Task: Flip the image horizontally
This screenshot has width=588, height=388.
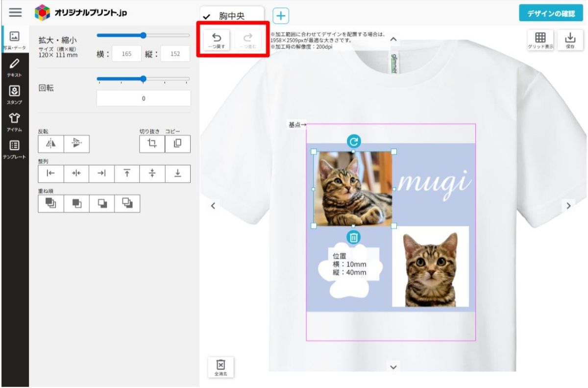Action: pyautogui.click(x=51, y=144)
